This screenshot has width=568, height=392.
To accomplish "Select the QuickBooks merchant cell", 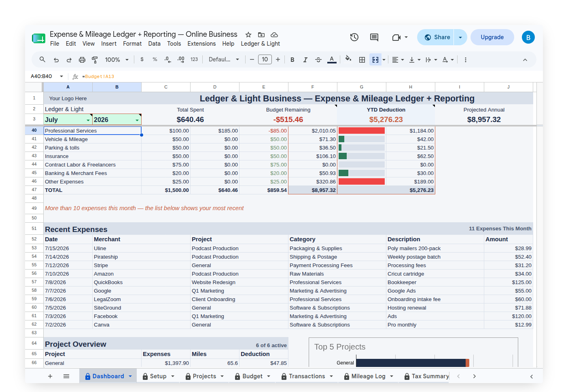I will point(141,282).
